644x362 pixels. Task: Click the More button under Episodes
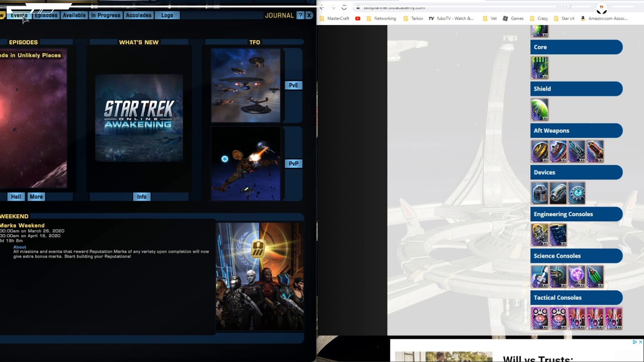pos(36,197)
